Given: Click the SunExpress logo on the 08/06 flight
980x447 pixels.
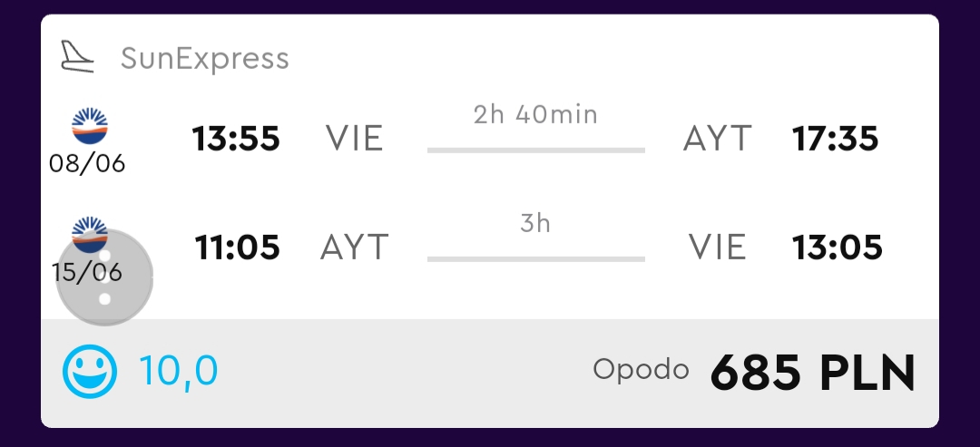Looking at the screenshot, I should (x=90, y=126).
